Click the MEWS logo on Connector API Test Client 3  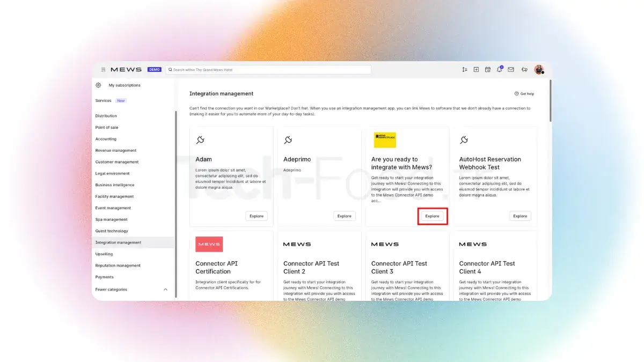(x=385, y=244)
